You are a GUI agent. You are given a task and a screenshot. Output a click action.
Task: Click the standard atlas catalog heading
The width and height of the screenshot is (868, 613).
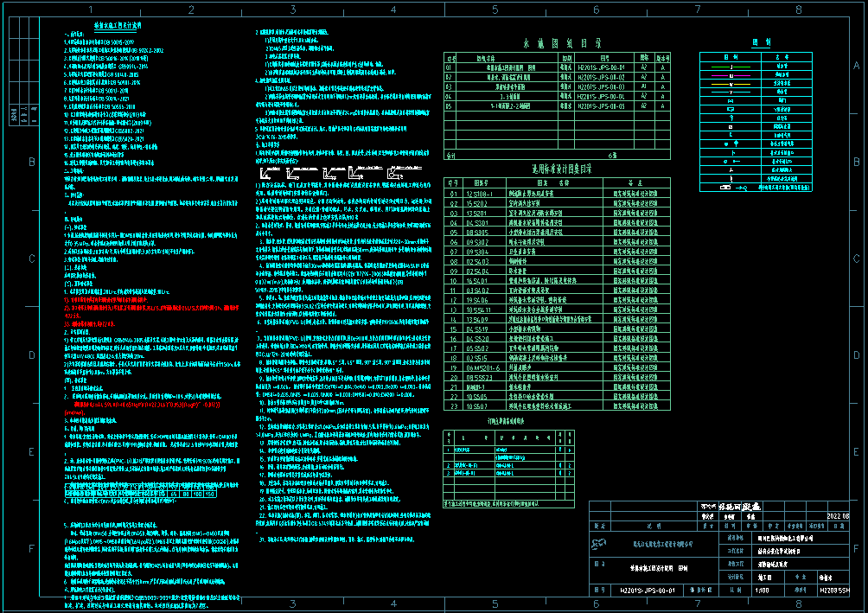pos(562,169)
